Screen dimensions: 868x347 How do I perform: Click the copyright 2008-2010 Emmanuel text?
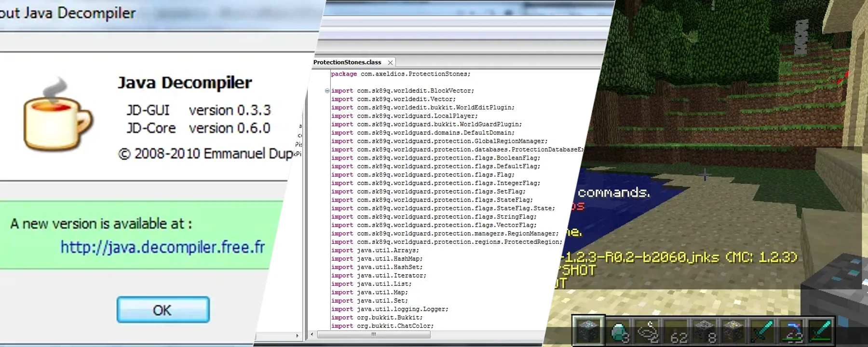click(205, 154)
